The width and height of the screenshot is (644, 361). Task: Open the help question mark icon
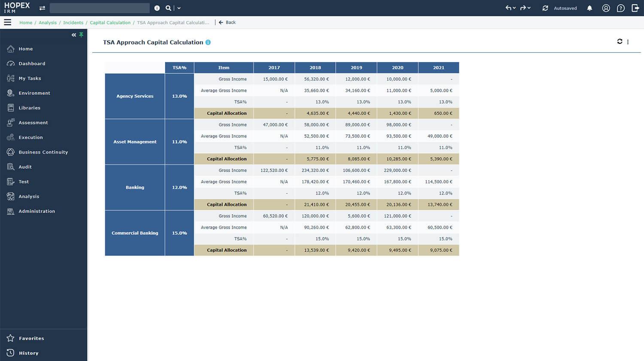(621, 8)
